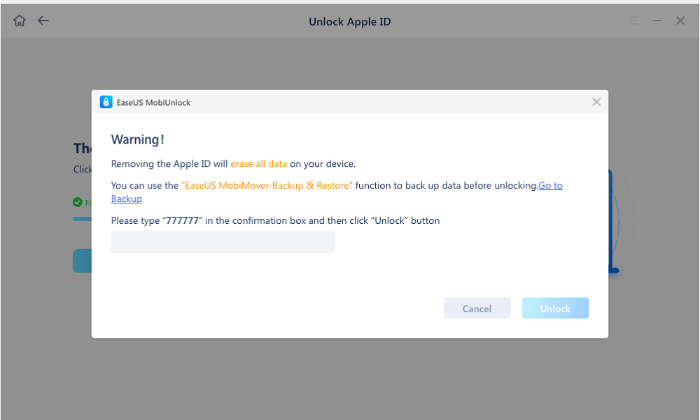Cancel the Apple ID removal

click(477, 308)
